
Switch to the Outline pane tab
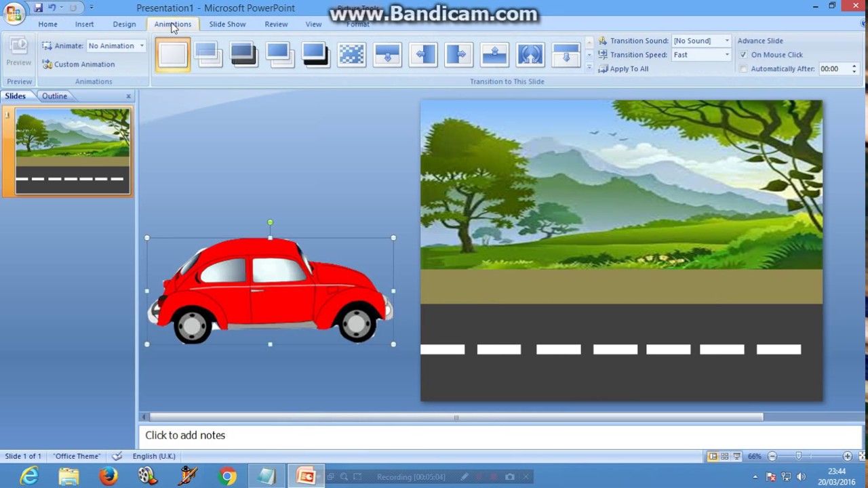click(54, 96)
